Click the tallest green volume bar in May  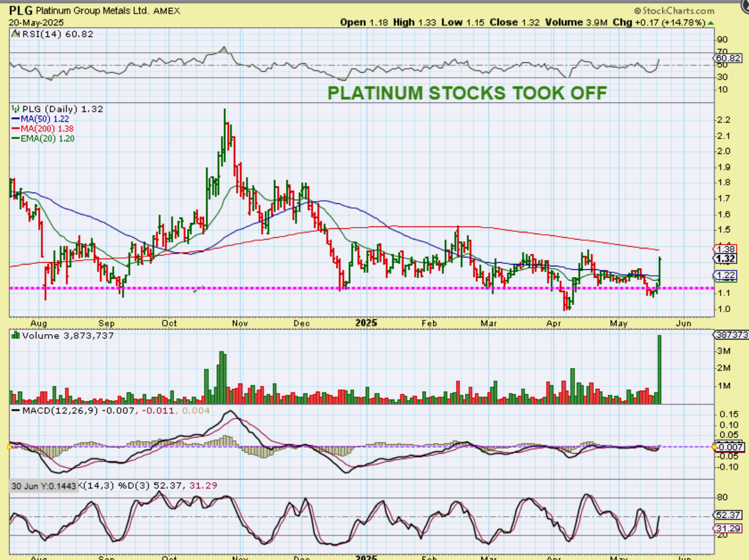click(659, 370)
